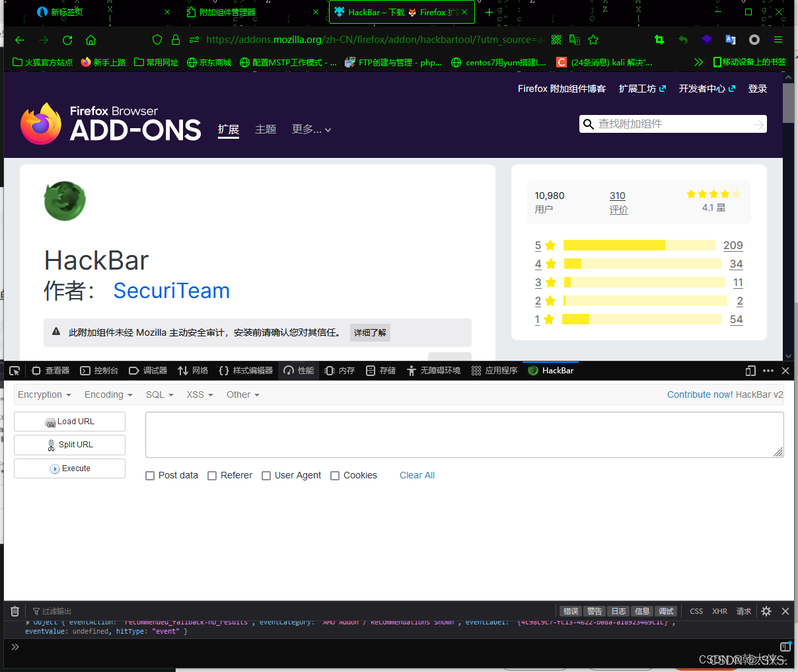Toggle the XHR console filter
The height and width of the screenshot is (672, 798).
click(719, 611)
